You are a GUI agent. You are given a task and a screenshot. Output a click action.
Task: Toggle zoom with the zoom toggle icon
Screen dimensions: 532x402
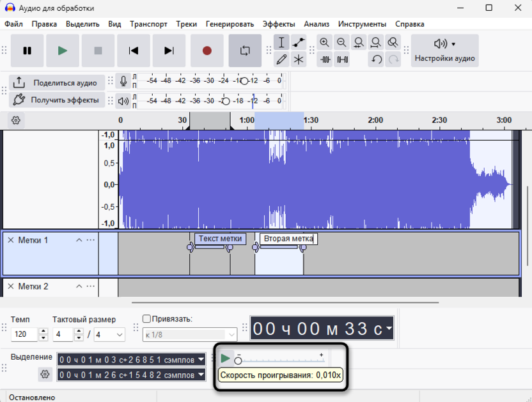coord(393,42)
